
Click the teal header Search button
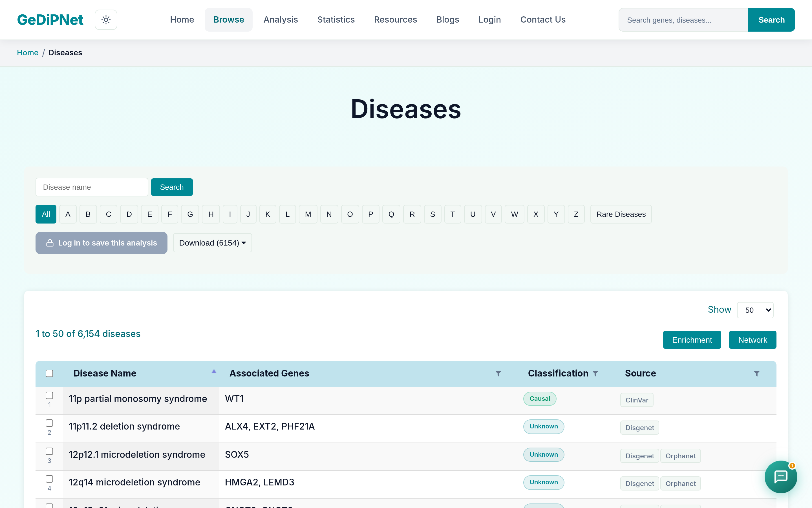click(771, 20)
